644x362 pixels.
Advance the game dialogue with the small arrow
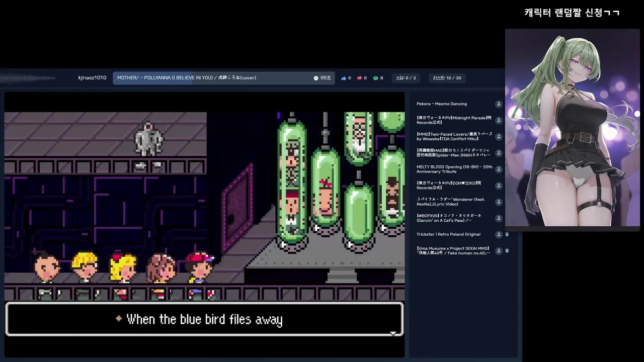pos(393,333)
